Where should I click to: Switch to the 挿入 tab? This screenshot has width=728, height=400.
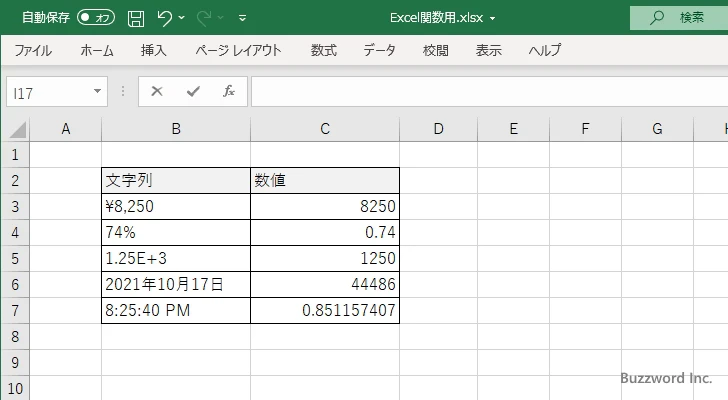click(x=154, y=50)
